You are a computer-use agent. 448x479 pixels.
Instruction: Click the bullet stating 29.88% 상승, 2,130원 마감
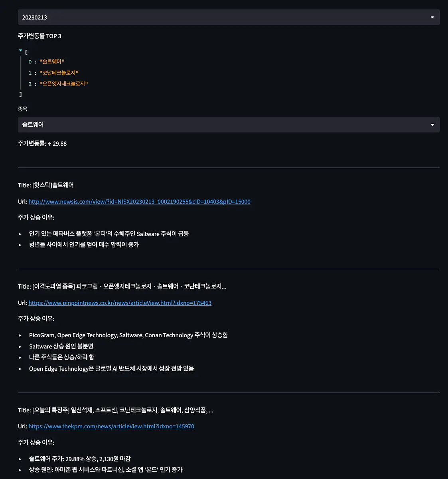coord(80,459)
